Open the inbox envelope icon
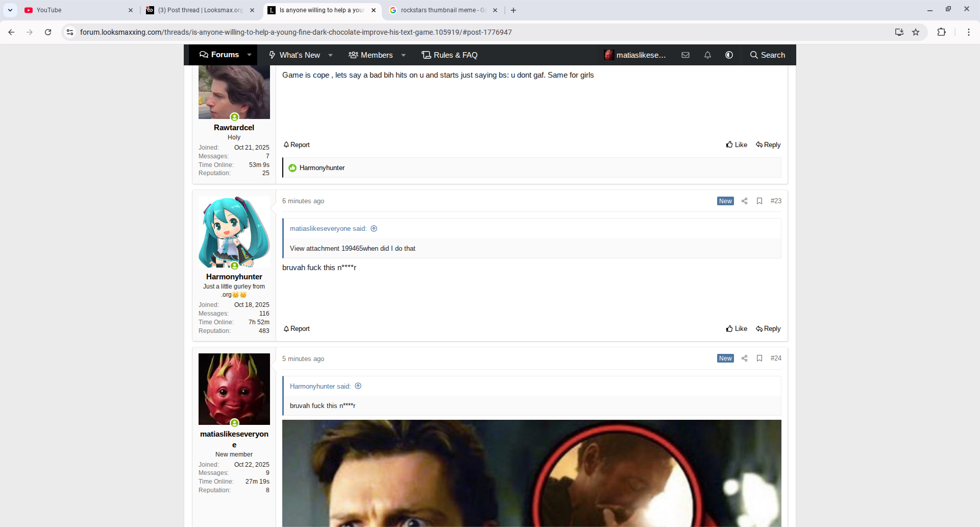Viewport: 980px width, 527px height. [x=685, y=55]
